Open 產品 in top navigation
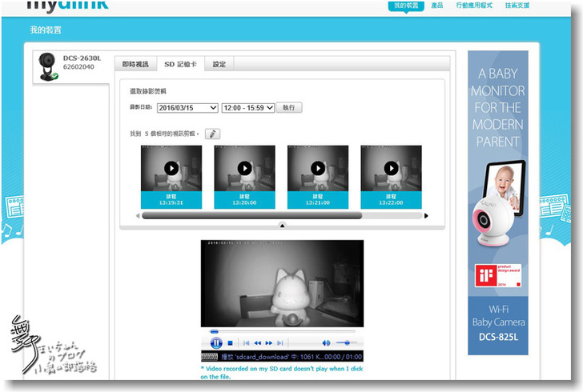Image resolution: width=583 pixels, height=392 pixels. [x=437, y=6]
